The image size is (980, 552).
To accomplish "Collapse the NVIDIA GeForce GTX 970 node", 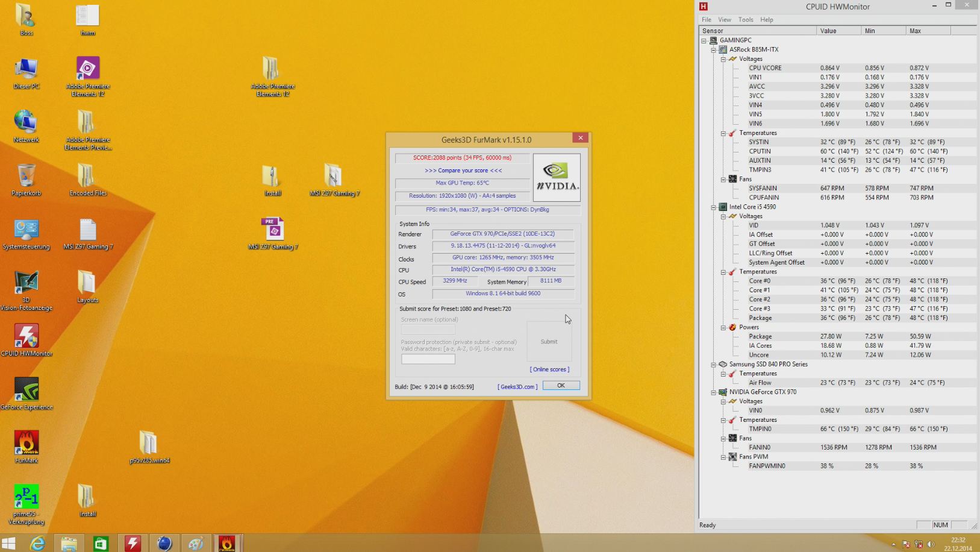I will [713, 392].
